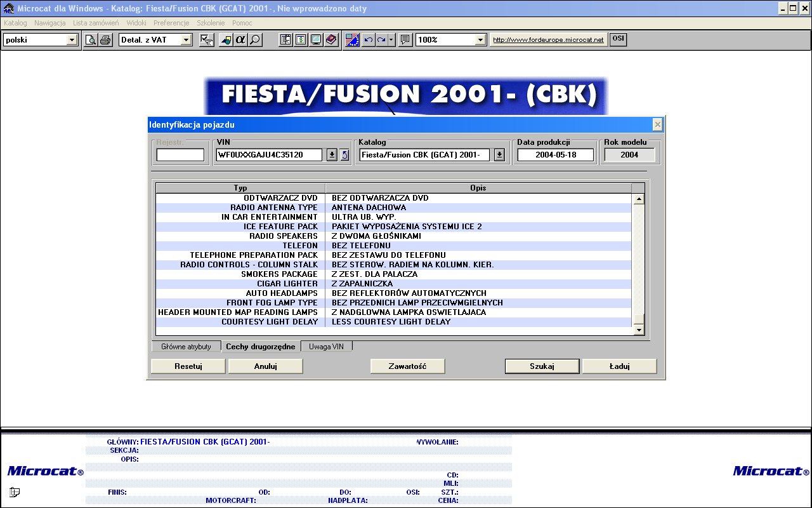Screen dimensions: 812x508
Task: Select the ICE FEATURE PACK row
Action: point(394,227)
